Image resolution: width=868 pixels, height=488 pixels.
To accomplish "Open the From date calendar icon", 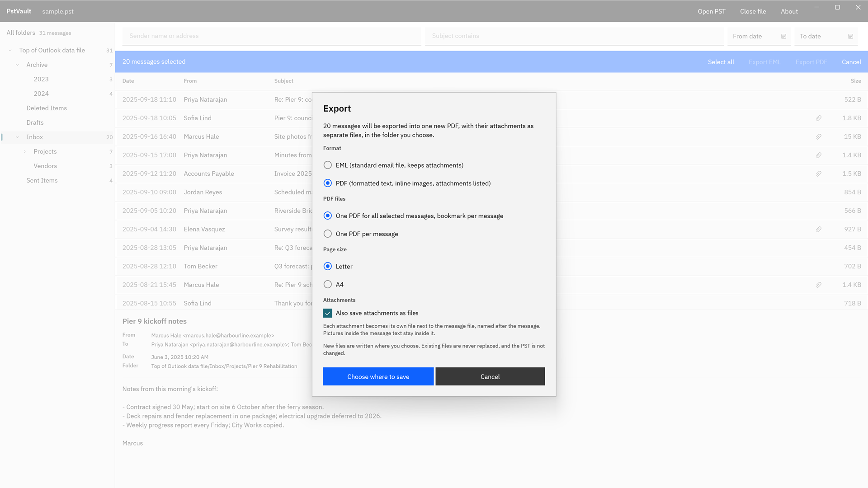I will tap(783, 37).
